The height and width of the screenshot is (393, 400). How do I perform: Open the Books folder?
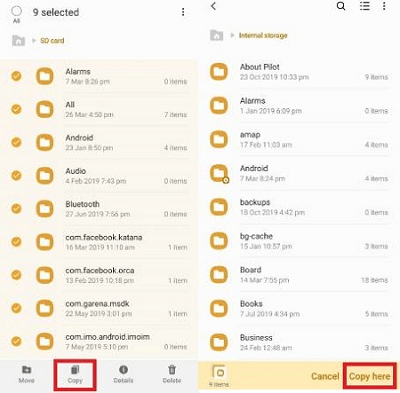point(299,308)
